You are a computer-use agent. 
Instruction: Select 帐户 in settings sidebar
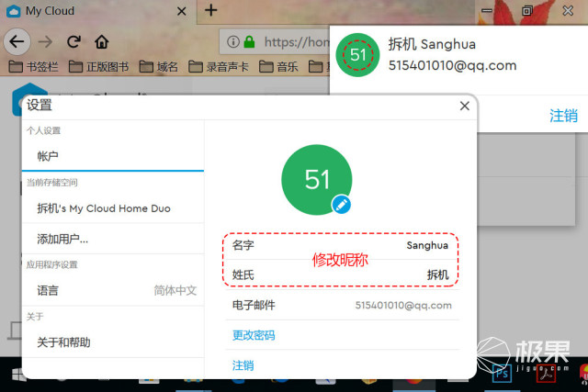113,156
